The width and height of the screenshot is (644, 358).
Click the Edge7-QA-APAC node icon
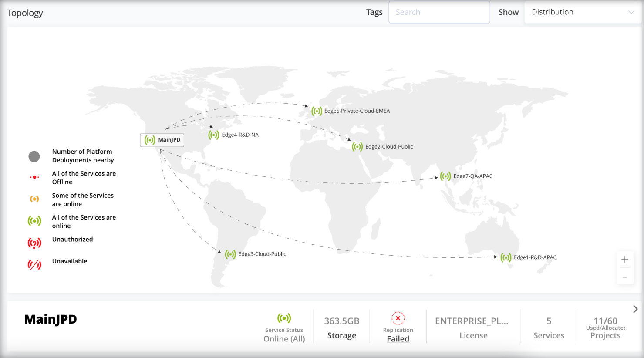(x=445, y=176)
